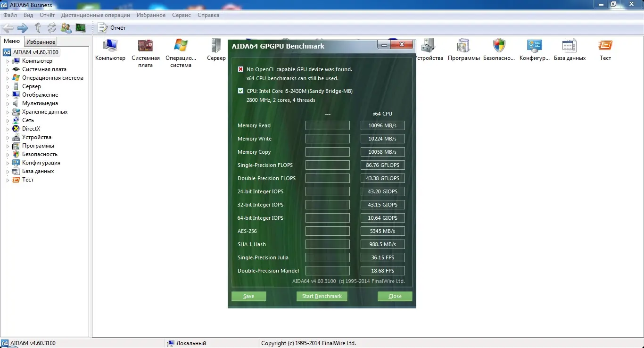Click the two-people users icon in the toolbar
Viewport: 644px width, 348px height.
point(66,28)
